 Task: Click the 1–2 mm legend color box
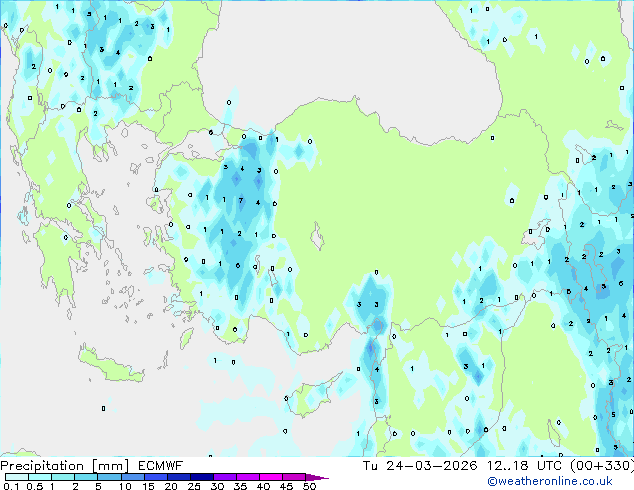coord(63,477)
